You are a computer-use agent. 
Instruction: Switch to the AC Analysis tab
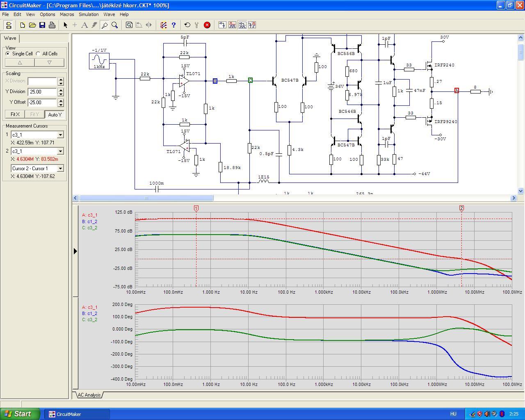[89, 395]
